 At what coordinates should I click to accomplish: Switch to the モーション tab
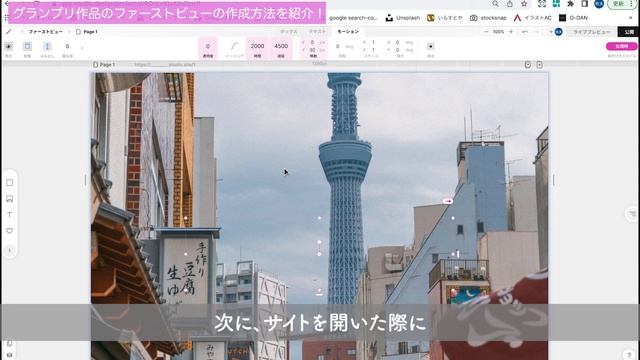[348, 31]
